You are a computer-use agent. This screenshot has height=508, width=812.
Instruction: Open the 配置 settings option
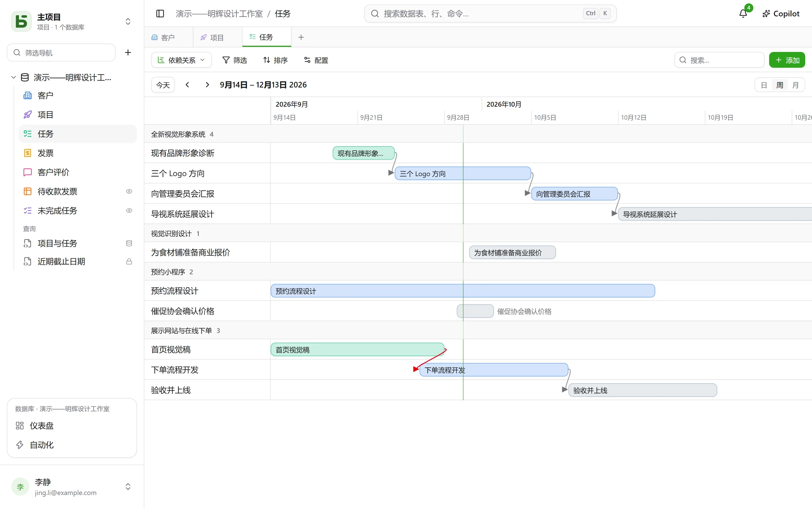pos(316,60)
